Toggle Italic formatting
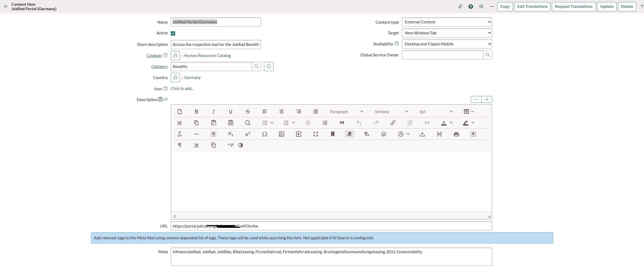The width and height of the screenshot is (644, 270). click(x=214, y=112)
